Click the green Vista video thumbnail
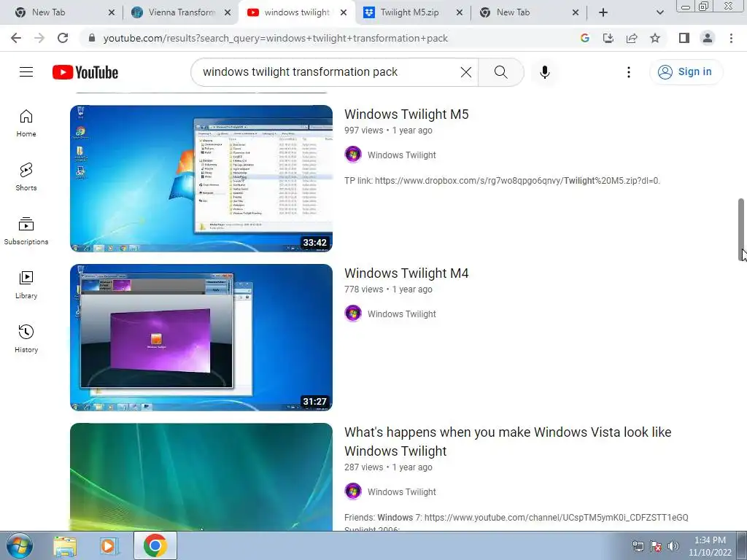747x560 pixels. click(x=201, y=477)
